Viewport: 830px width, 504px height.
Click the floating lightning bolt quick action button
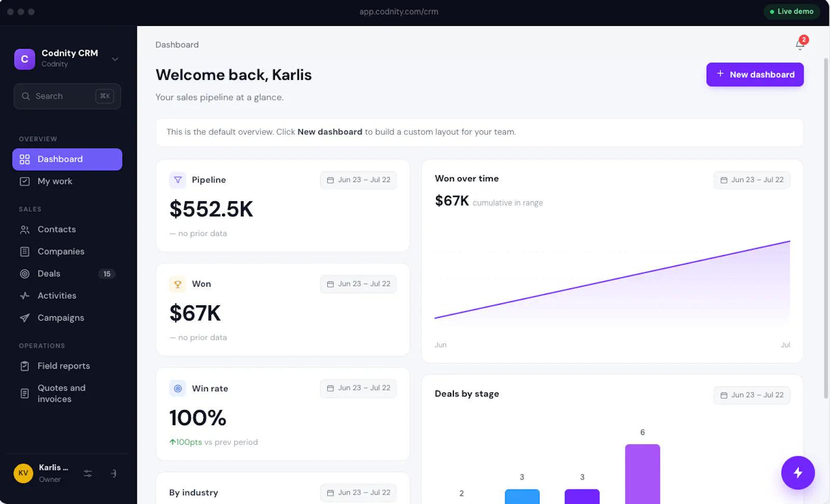[798, 473]
